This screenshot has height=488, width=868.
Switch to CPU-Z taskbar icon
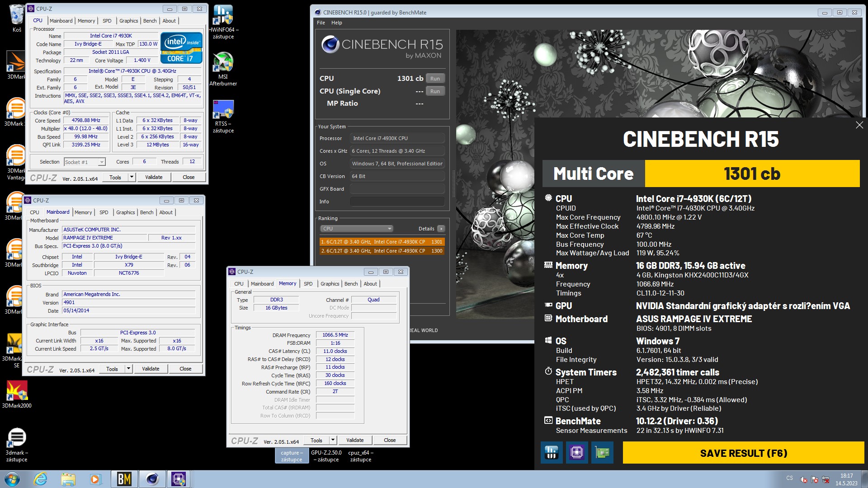pyautogui.click(x=179, y=479)
